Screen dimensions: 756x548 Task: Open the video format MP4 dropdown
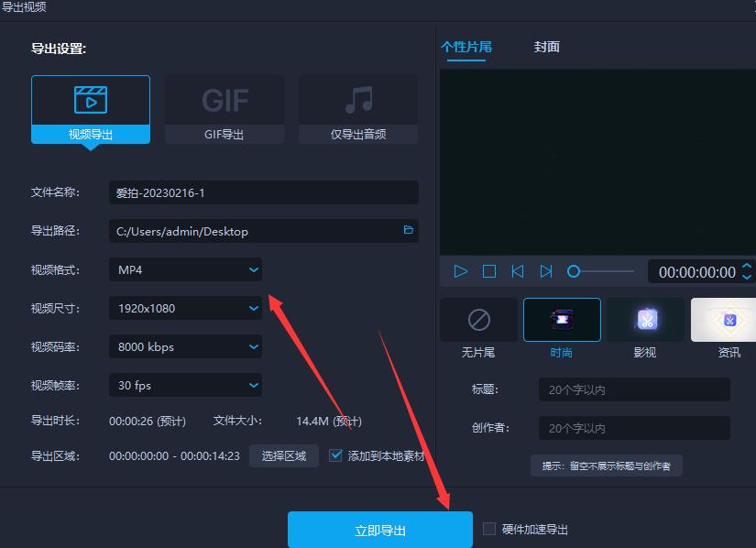(186, 269)
